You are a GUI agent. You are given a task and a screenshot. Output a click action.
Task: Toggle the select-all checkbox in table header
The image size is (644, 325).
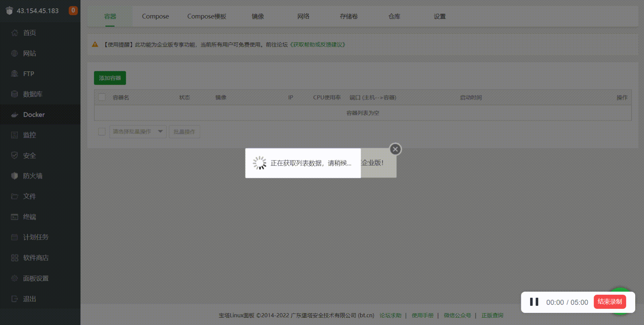(x=102, y=97)
